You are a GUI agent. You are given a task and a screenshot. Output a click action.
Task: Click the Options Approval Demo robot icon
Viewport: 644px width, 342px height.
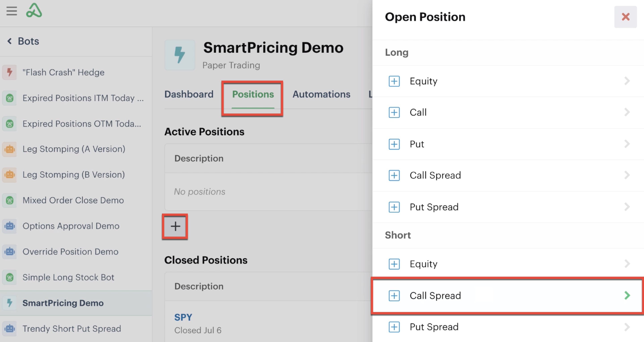tap(9, 226)
